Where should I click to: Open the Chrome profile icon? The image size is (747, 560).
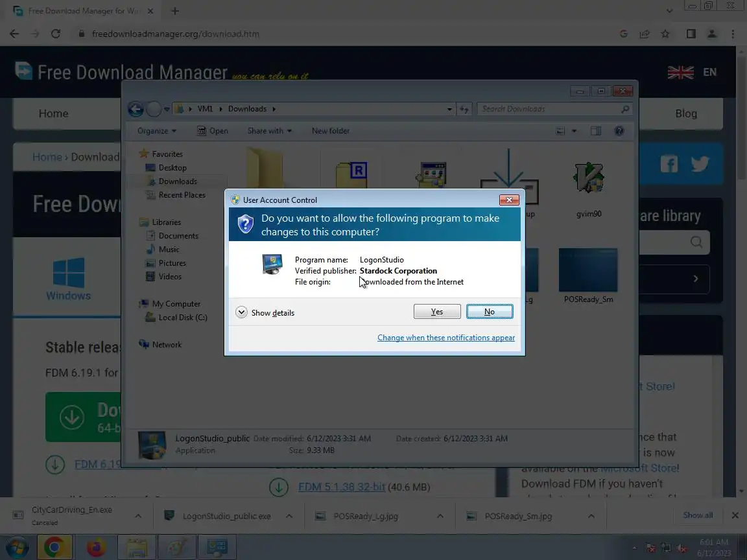tap(712, 34)
